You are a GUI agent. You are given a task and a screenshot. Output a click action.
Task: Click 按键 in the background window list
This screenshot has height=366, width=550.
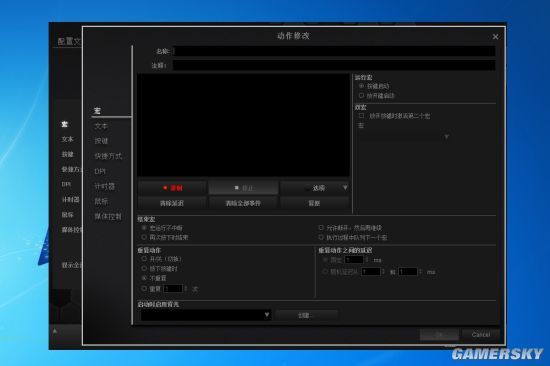(67, 154)
